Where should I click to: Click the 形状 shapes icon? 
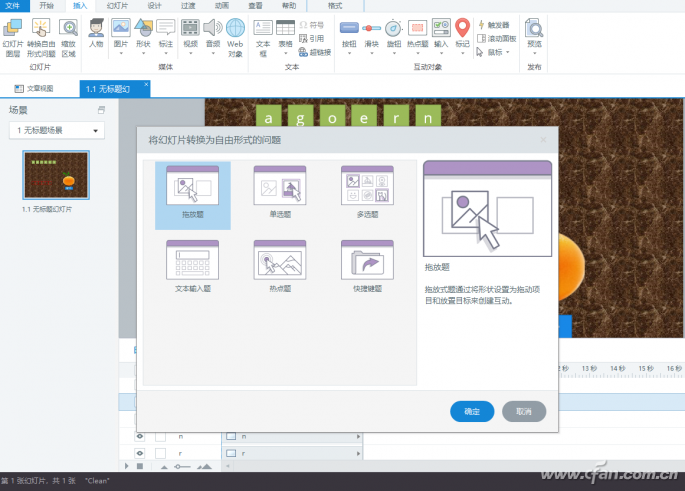(143, 28)
